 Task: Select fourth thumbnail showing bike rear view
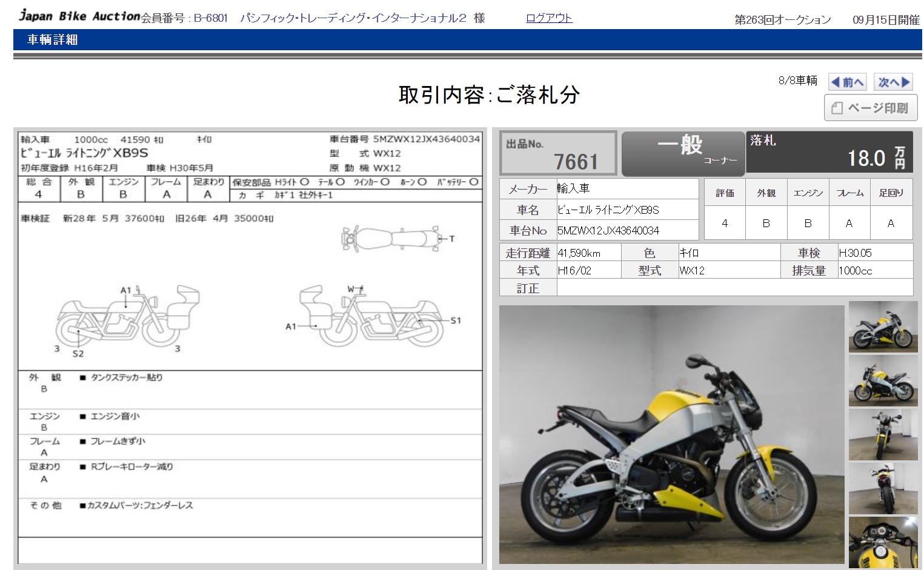click(x=883, y=488)
